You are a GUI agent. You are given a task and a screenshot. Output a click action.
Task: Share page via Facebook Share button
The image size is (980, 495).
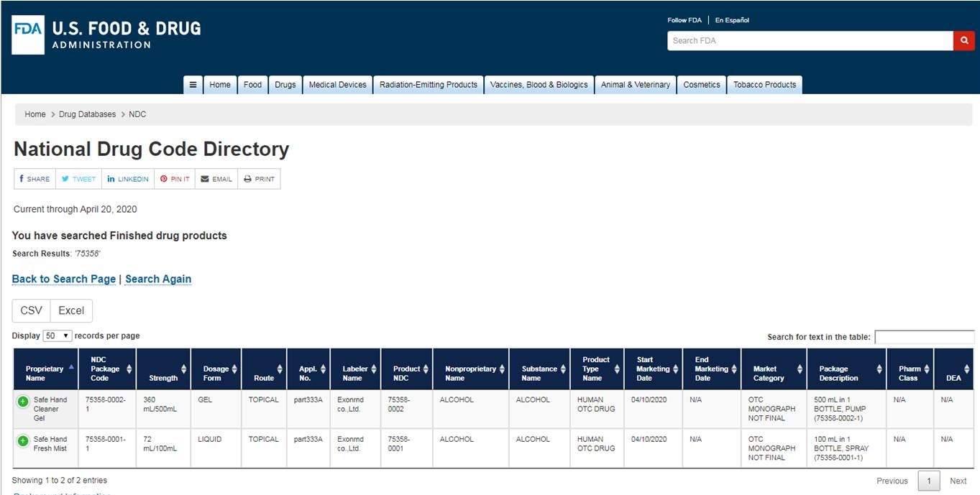[x=35, y=179]
